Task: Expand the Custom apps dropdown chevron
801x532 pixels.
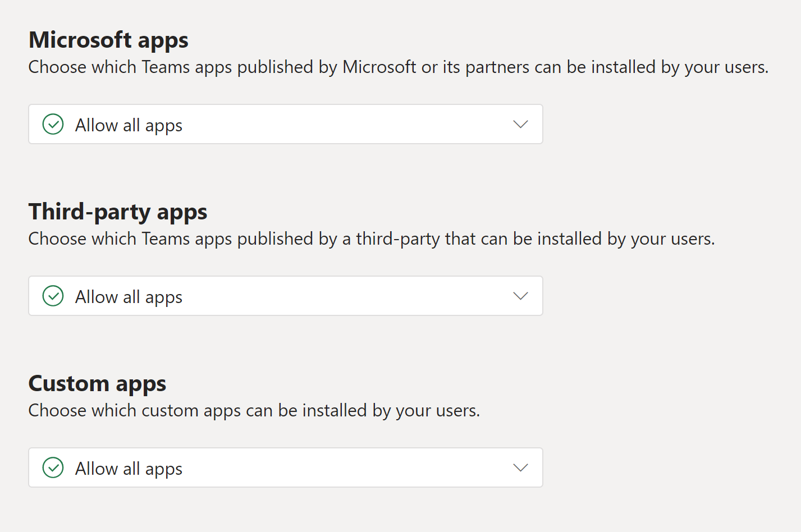Action: click(x=520, y=468)
